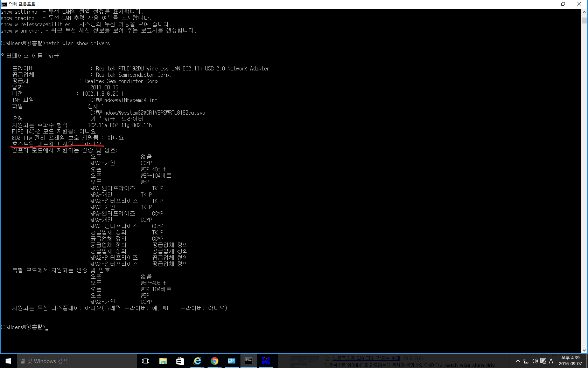The image size is (588, 368).
Task: Open the taskbar clock and calendar
Action: coord(570,361)
